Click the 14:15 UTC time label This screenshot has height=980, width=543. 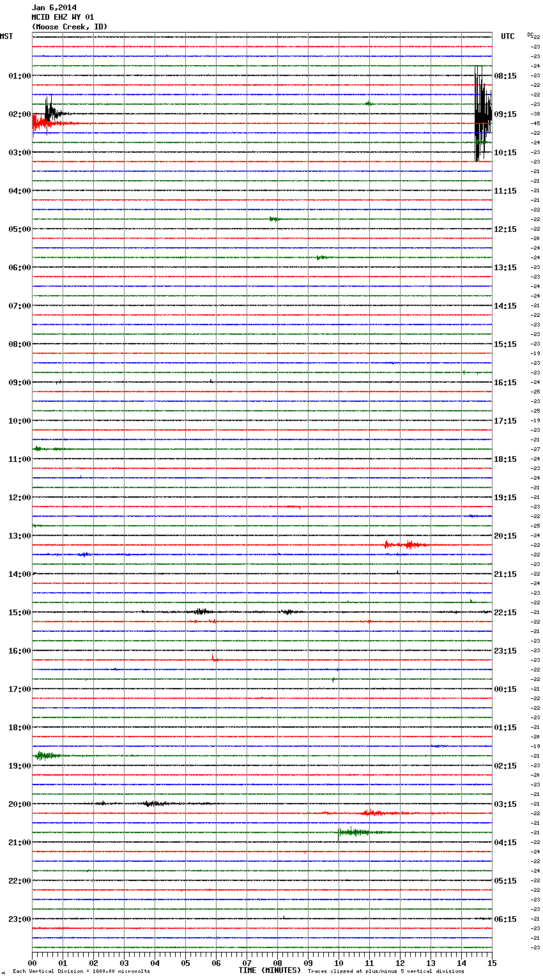tap(505, 305)
